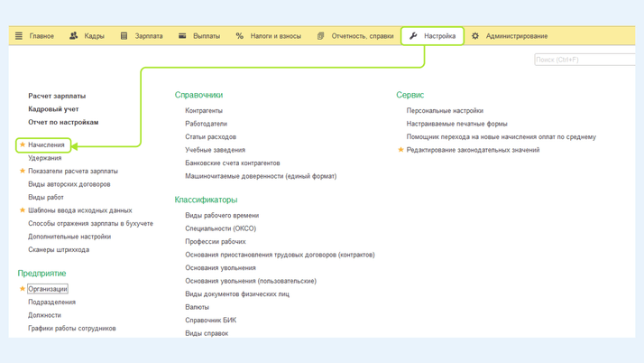Click the percent icon for Налоги и взносы

pos(239,36)
